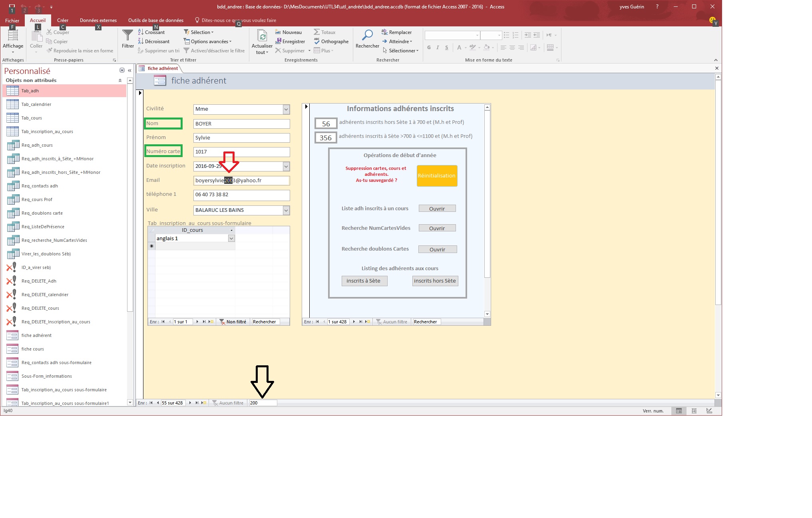The image size is (812, 518).
Task: Open the Créer ribbon tab
Action: 63,20
